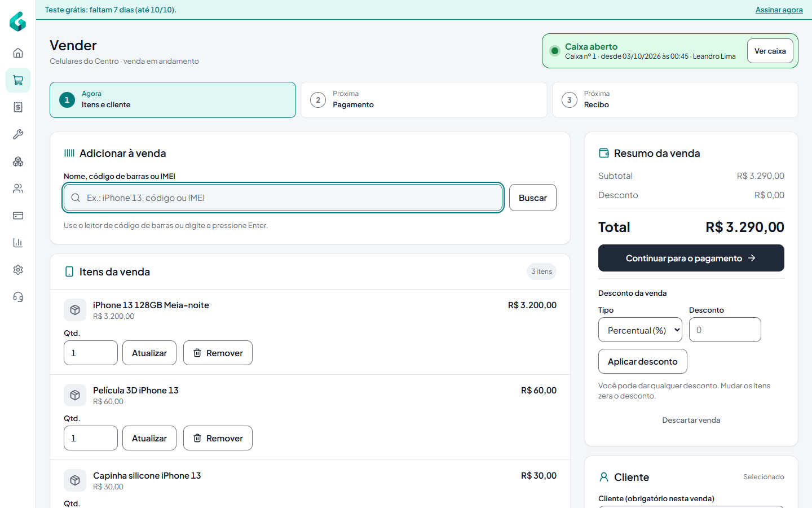Click the 'iPhone 13 128GB Meia-noite' item name
Viewport: 812px width, 508px height.
[151, 305]
